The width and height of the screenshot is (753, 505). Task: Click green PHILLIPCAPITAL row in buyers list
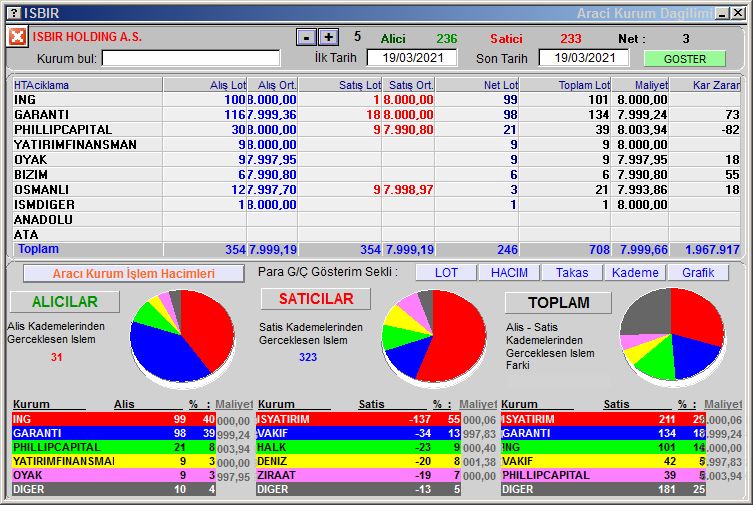[114, 447]
